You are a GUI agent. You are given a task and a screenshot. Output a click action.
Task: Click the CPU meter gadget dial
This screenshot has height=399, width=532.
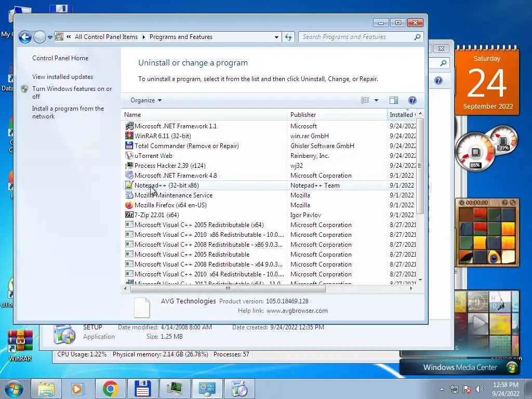coord(475,152)
